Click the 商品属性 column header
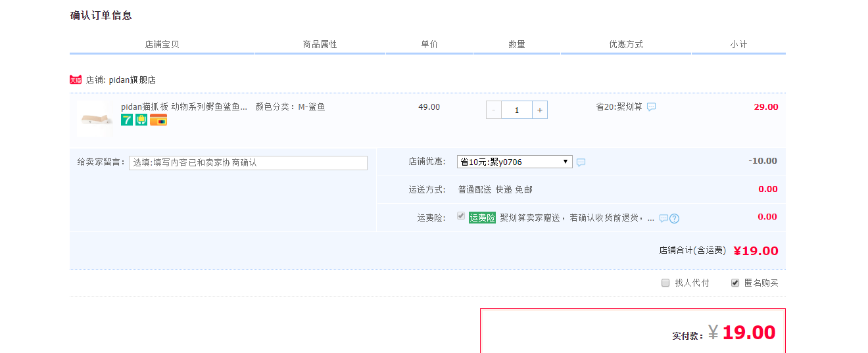 [320, 44]
